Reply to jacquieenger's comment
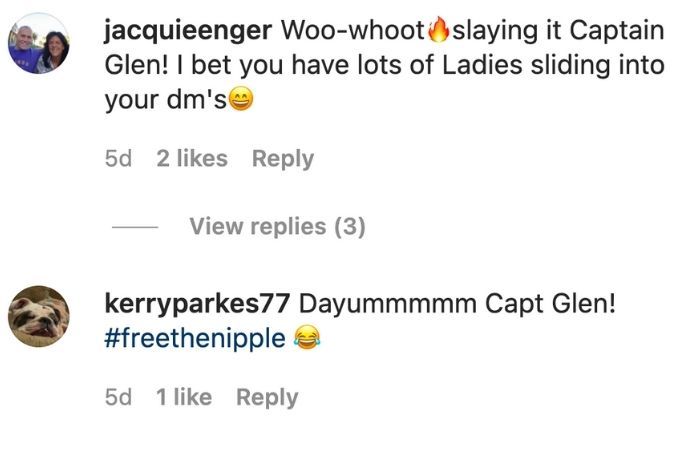This screenshot has height=450, width=680. 283,159
